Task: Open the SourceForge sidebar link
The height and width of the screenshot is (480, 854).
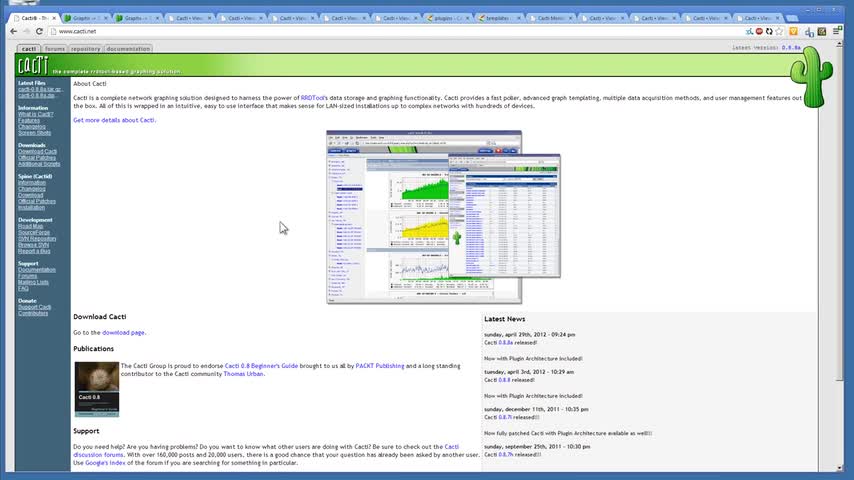Action: (34, 233)
